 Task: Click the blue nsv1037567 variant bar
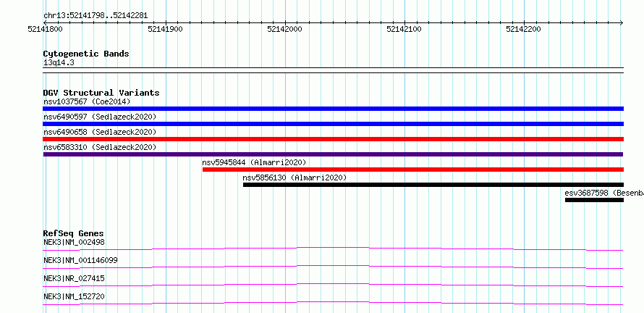pos(333,109)
